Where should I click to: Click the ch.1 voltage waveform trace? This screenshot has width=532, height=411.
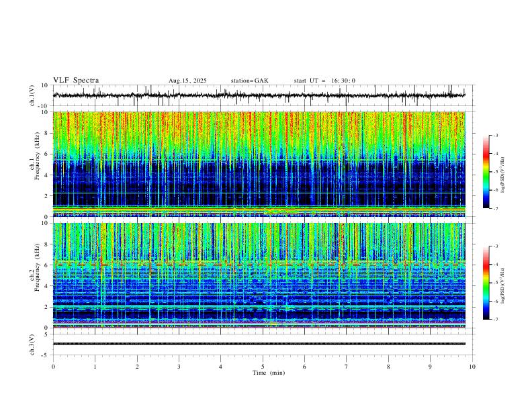259,95
